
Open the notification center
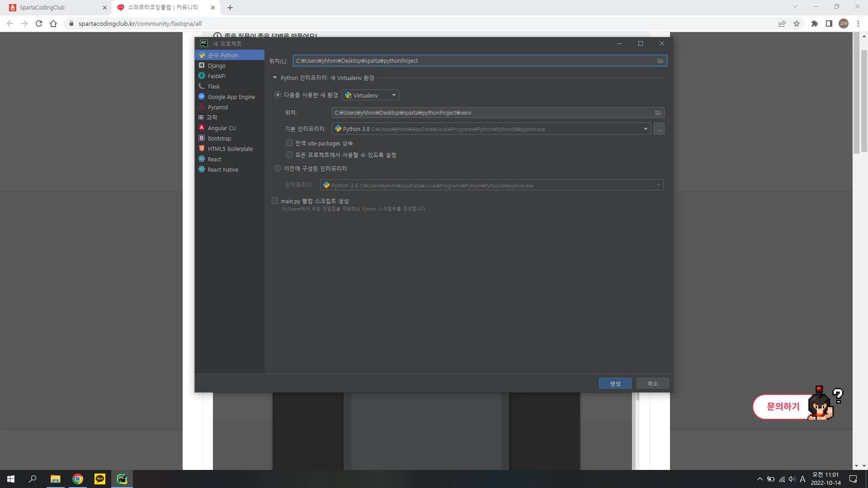(x=853, y=479)
